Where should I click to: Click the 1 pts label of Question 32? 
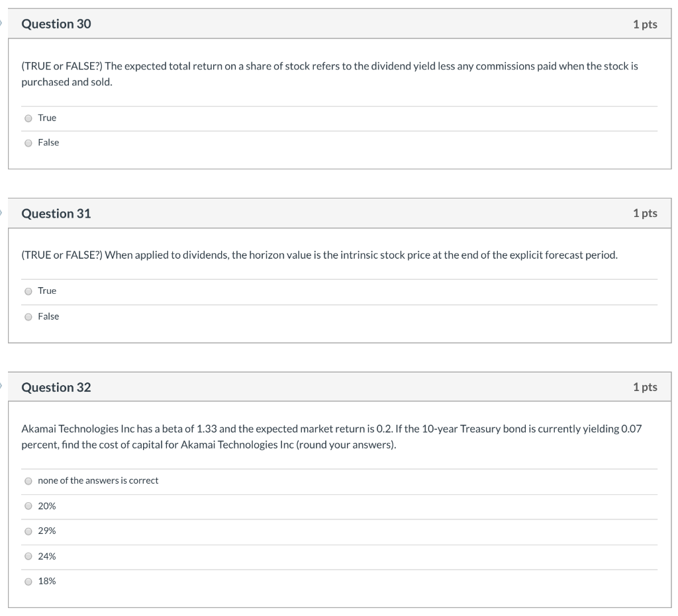tap(644, 388)
